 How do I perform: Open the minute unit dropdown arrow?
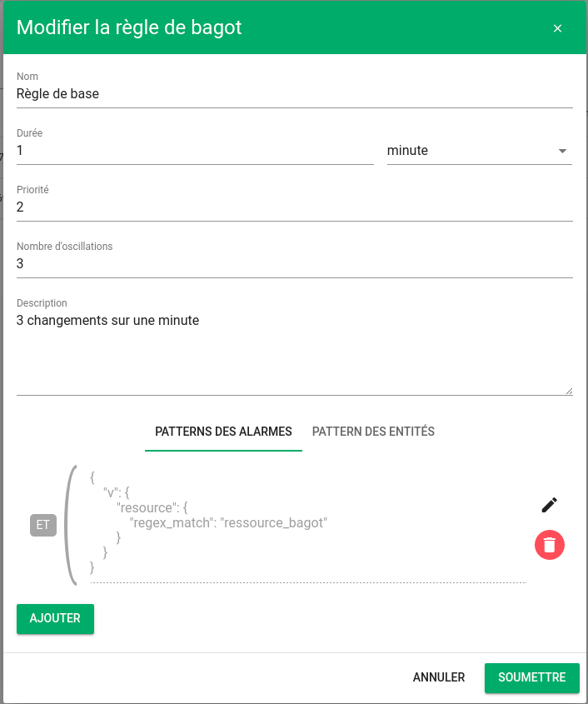coord(562,151)
